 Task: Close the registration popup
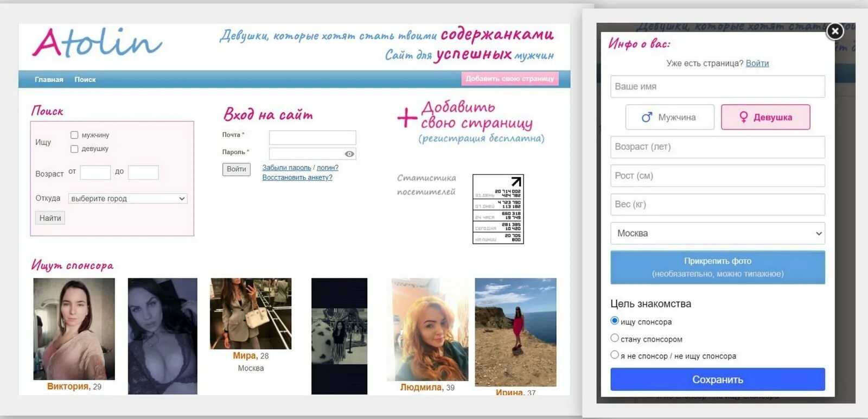coord(835,31)
